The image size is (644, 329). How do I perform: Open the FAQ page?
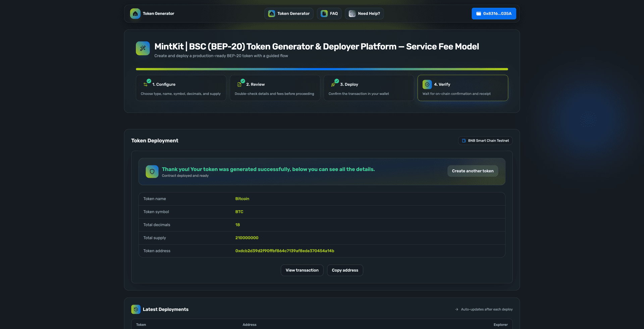tap(329, 14)
